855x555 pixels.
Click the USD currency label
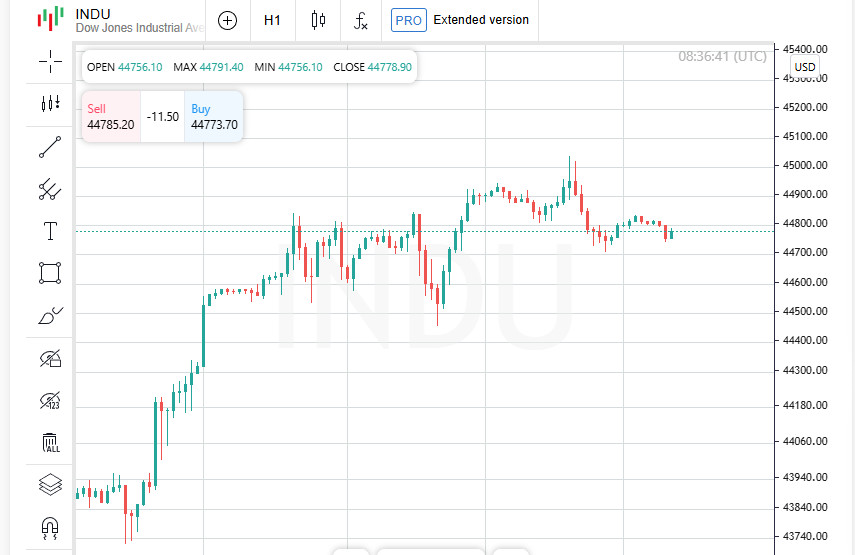805,67
